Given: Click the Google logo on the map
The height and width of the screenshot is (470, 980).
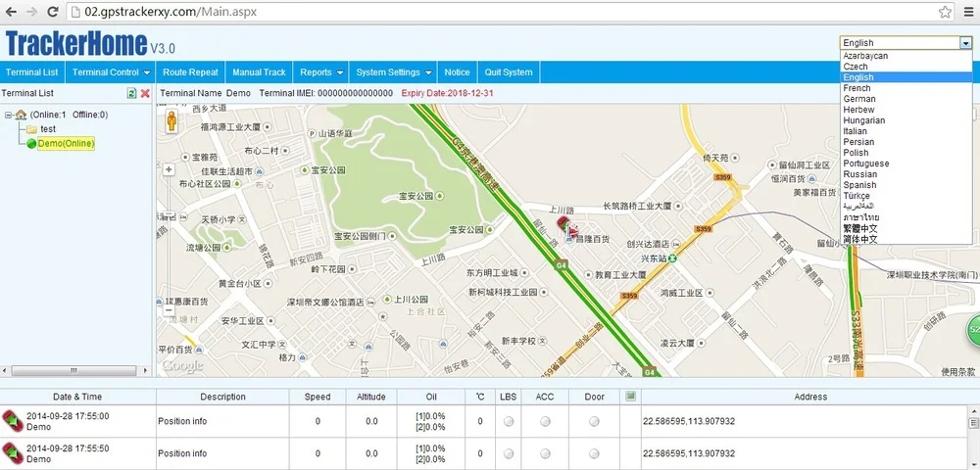Looking at the screenshot, I should [x=183, y=366].
